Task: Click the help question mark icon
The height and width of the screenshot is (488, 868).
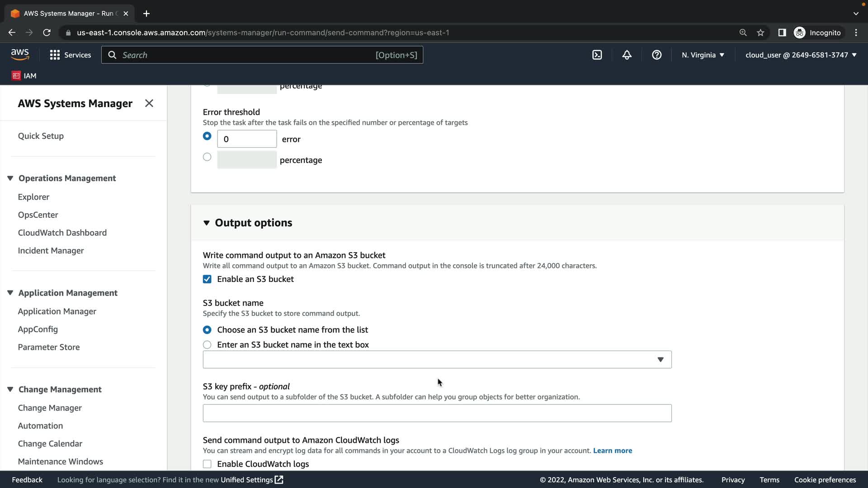Action: point(656,55)
